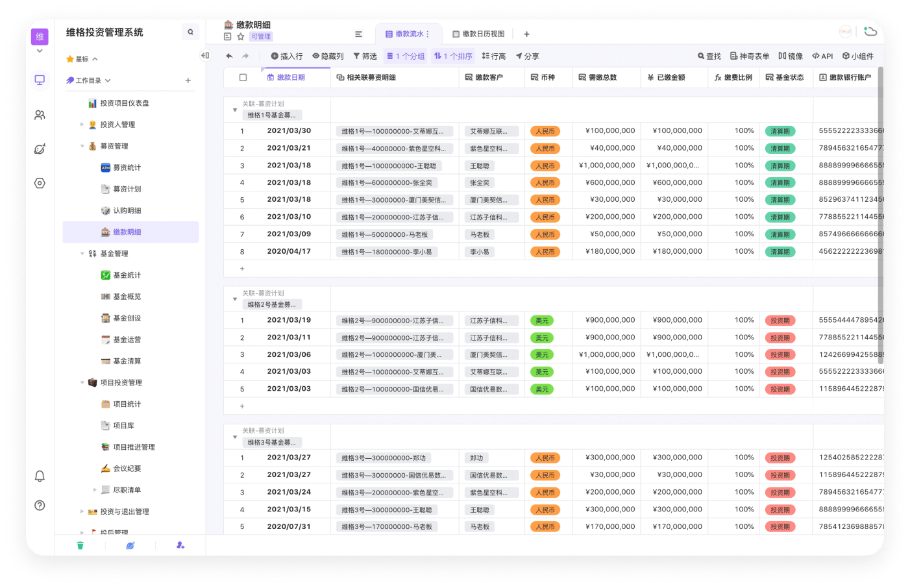Screen dimensions: 910x588
Task: Open the contacts icon in the left rail
Action: (x=40, y=115)
